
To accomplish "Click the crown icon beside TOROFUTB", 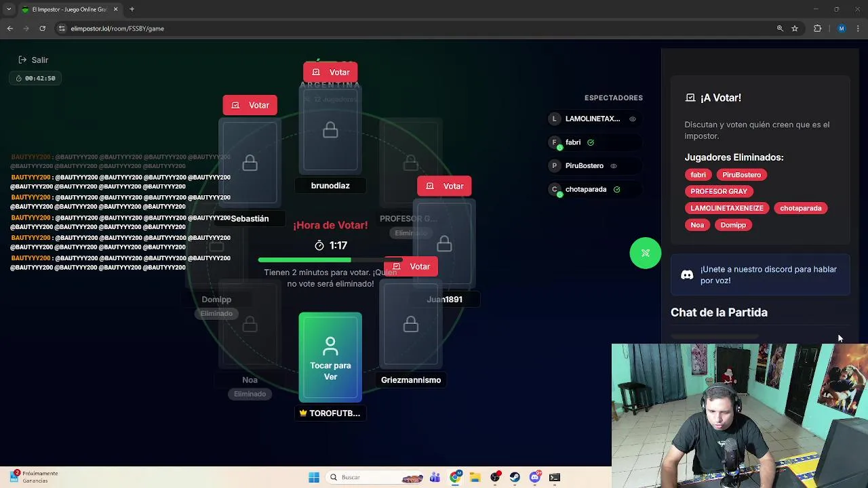I will (303, 413).
